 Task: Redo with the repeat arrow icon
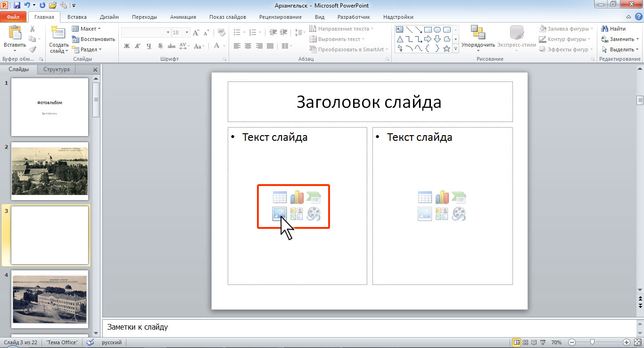tap(43, 5)
